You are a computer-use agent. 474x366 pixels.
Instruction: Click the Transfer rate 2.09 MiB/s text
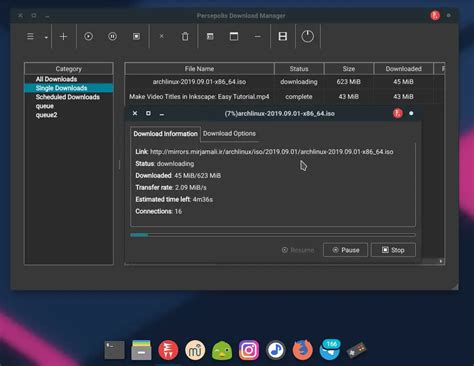tap(171, 187)
